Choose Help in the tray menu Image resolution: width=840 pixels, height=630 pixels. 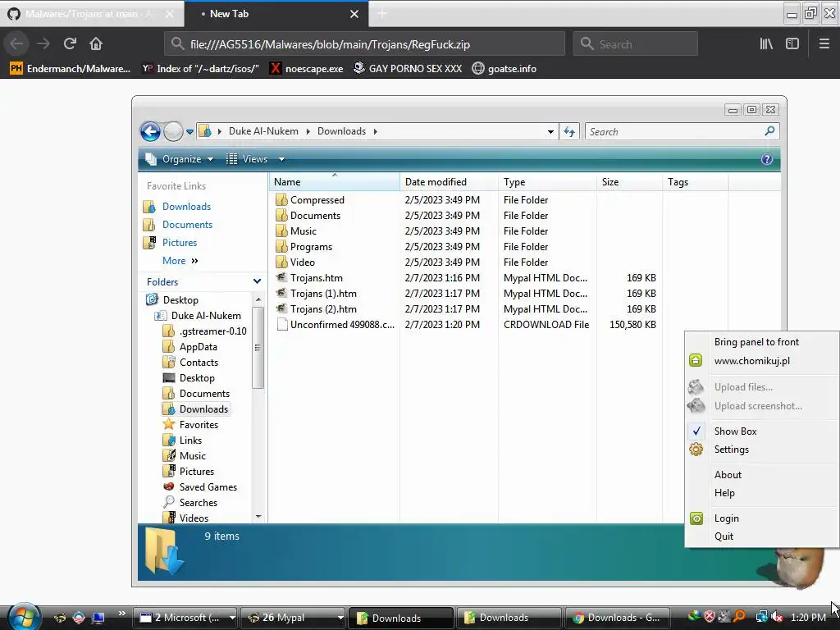pyautogui.click(x=724, y=493)
